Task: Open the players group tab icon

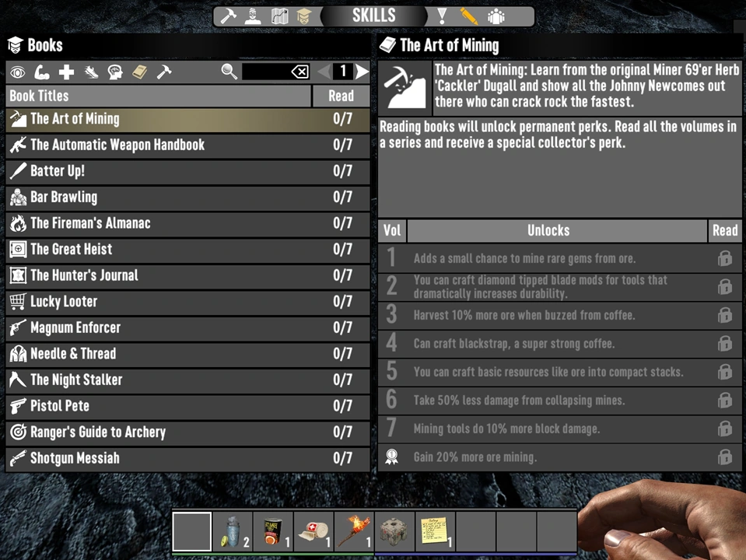Action: click(496, 16)
